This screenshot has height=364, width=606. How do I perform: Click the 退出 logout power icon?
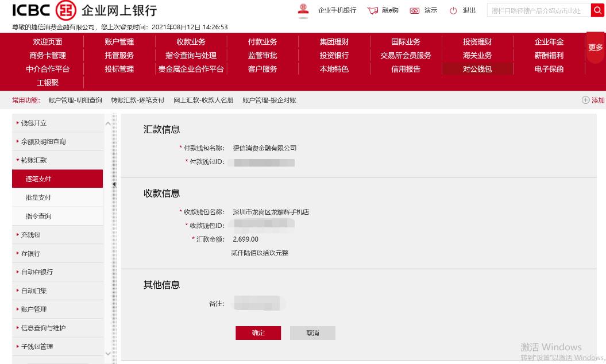click(x=453, y=10)
